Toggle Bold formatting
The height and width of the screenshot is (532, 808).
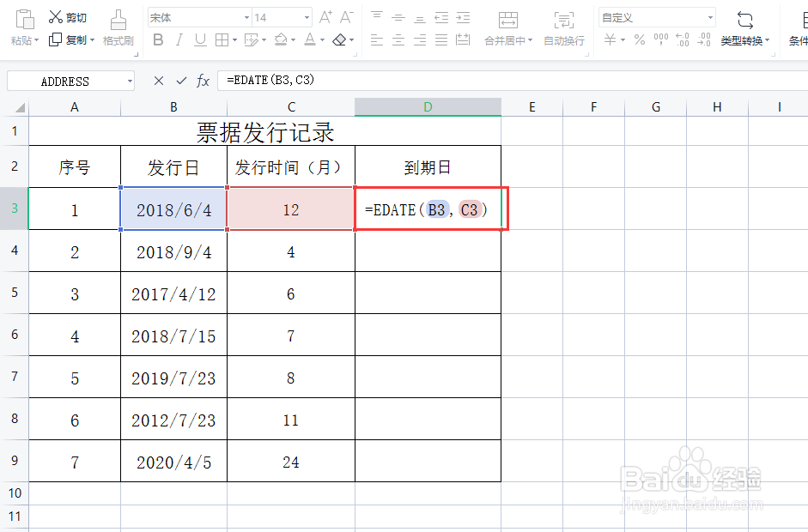click(158, 39)
